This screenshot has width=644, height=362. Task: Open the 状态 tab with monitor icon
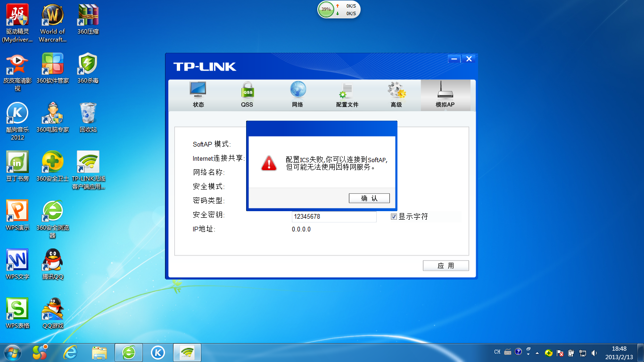click(198, 95)
